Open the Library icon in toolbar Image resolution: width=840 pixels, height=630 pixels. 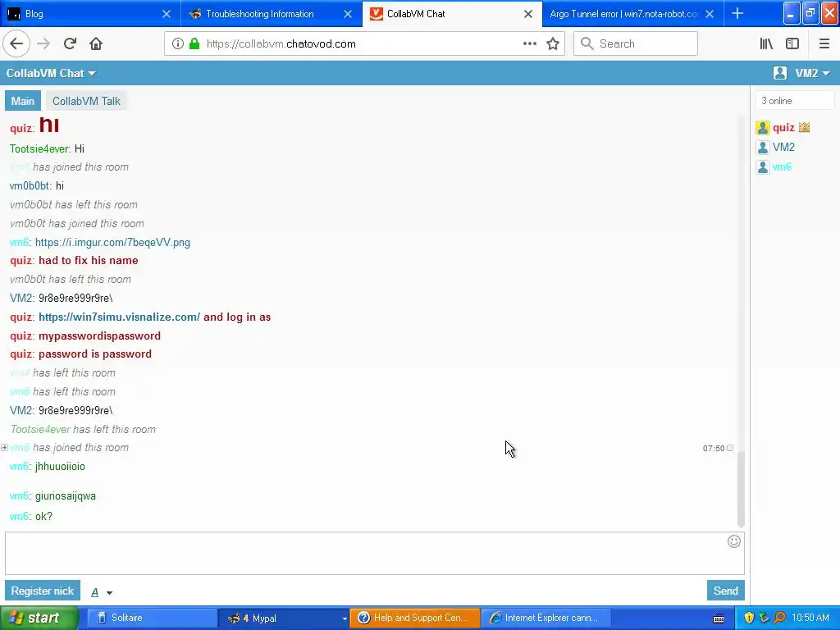(x=766, y=44)
